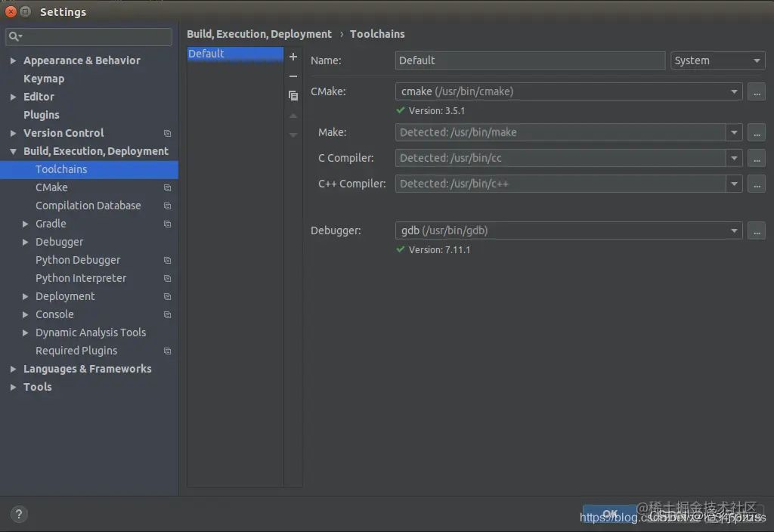Open the help question mark button
This screenshot has height=532, width=774.
click(19, 514)
